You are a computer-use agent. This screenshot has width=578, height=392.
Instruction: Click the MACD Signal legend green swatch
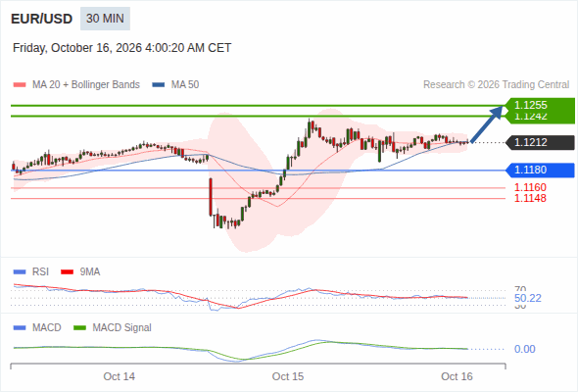[x=79, y=328]
